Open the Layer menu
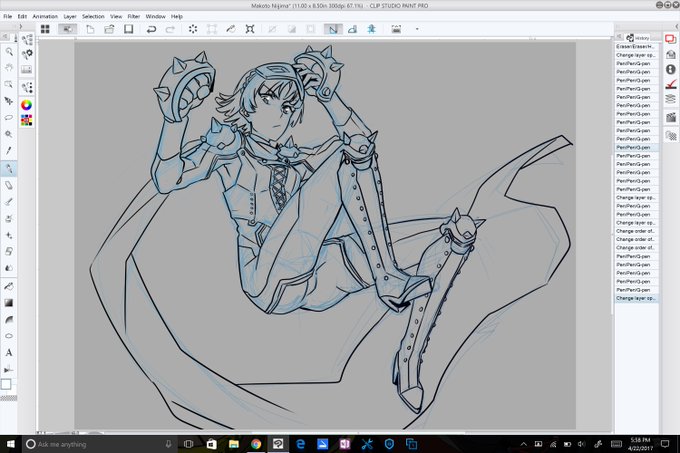 pos(70,16)
